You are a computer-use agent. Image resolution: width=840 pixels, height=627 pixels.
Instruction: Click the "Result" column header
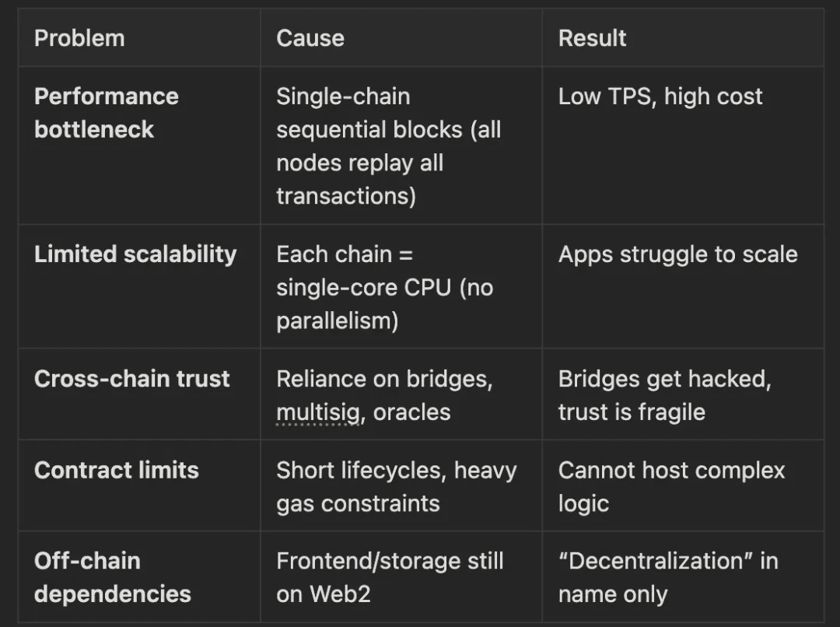[x=592, y=38]
